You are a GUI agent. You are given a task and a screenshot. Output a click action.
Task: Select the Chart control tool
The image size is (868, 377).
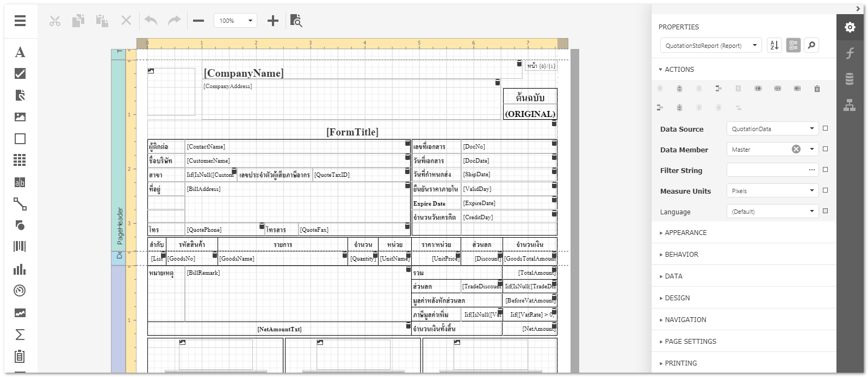[20, 269]
